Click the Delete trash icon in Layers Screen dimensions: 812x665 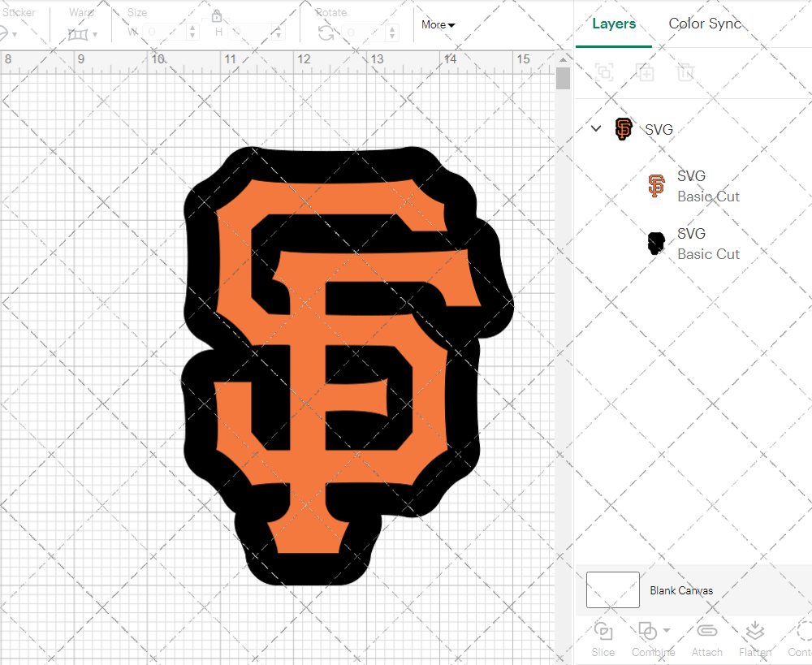(685, 72)
